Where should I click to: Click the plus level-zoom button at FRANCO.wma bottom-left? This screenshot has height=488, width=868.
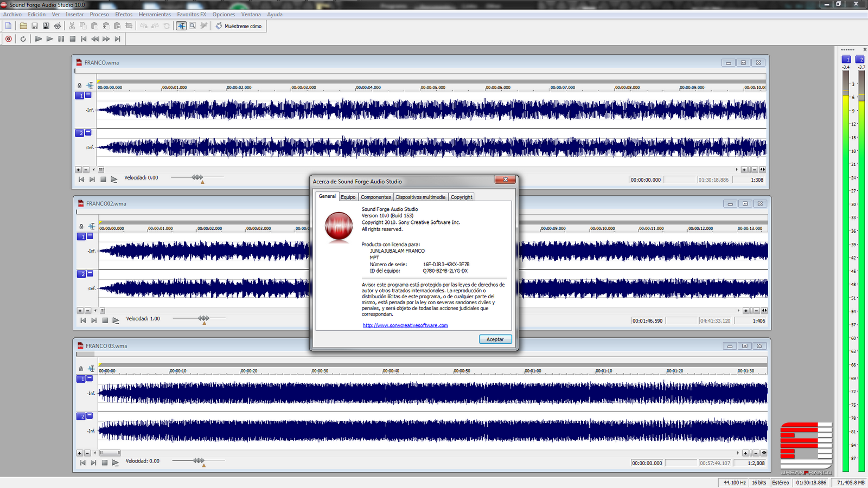78,170
